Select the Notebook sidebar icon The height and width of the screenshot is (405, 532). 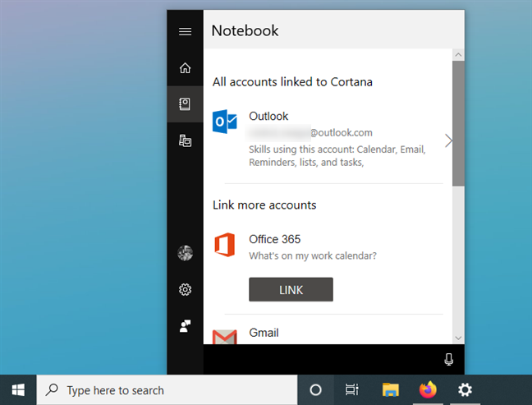185,104
